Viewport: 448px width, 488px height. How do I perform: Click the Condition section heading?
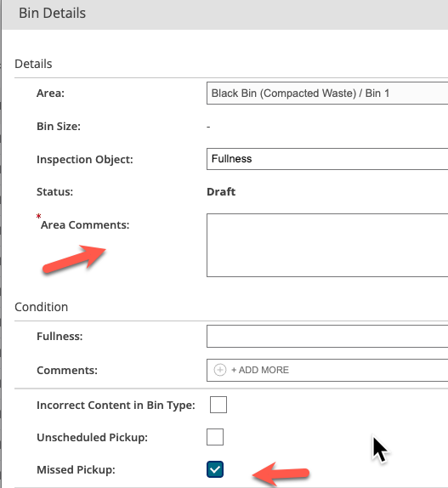tap(42, 307)
